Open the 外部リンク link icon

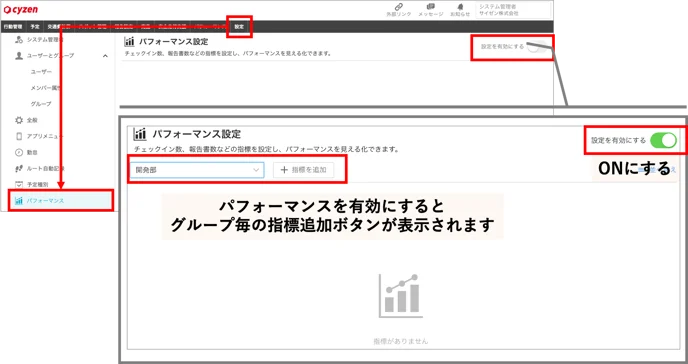(398, 7)
